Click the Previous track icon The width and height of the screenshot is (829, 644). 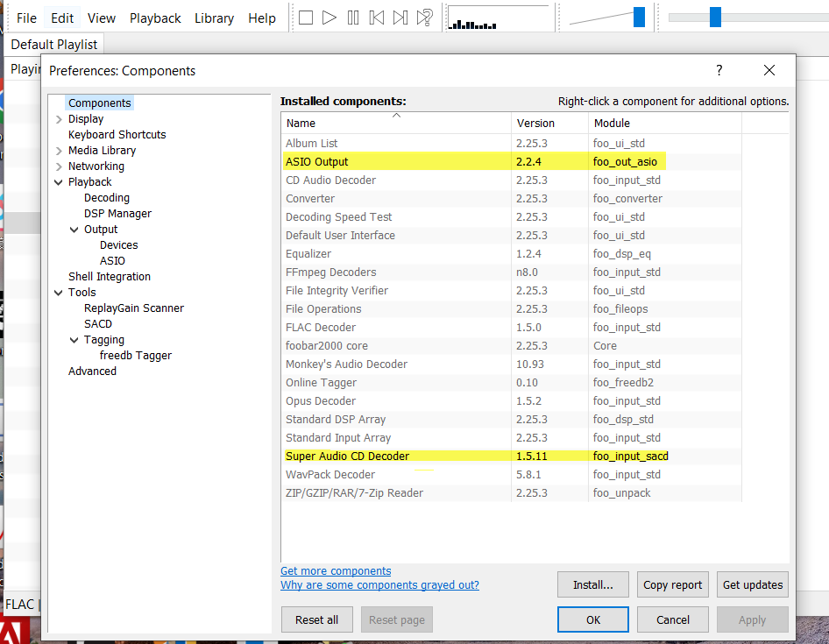(377, 18)
